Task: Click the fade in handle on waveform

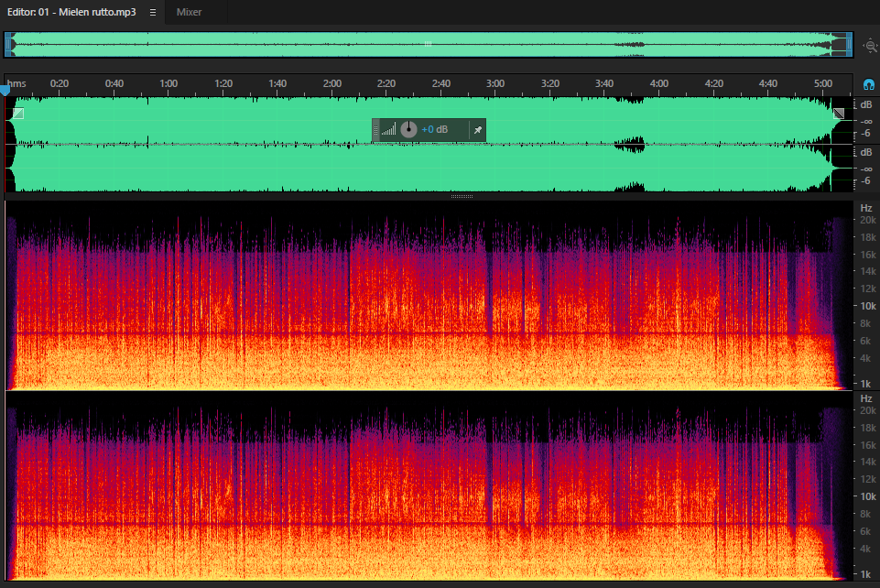Action: click(18, 114)
